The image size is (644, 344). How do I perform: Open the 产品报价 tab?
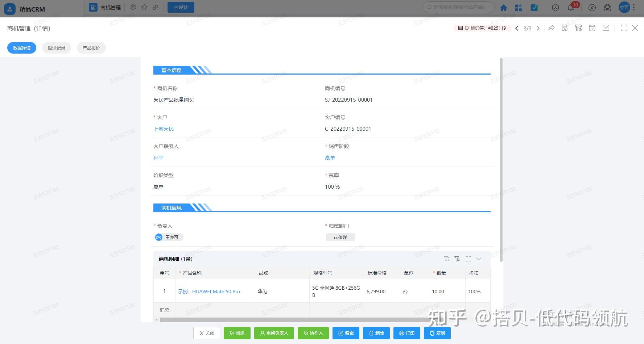pyautogui.click(x=91, y=47)
